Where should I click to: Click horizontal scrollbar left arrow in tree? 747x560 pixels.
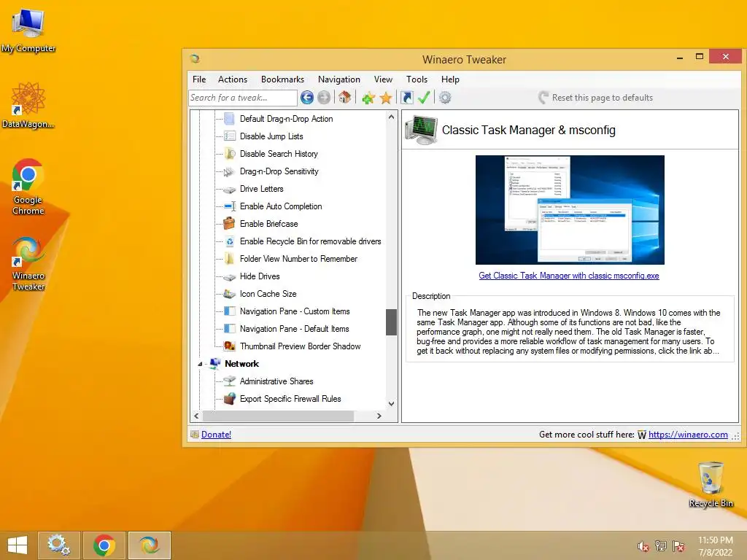pyautogui.click(x=196, y=416)
